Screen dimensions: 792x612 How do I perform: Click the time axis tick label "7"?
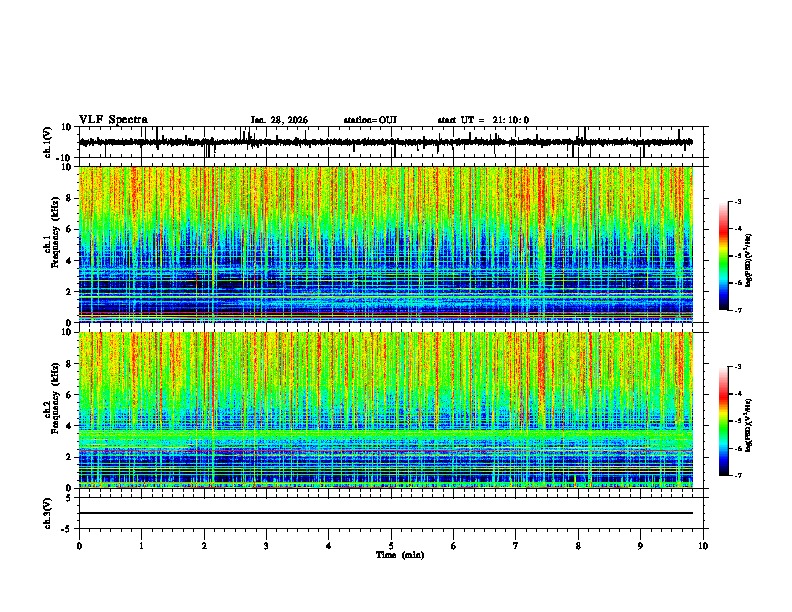(516, 546)
